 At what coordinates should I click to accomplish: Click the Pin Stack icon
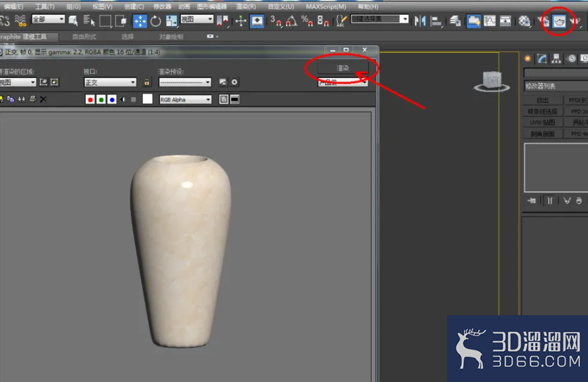[532, 200]
